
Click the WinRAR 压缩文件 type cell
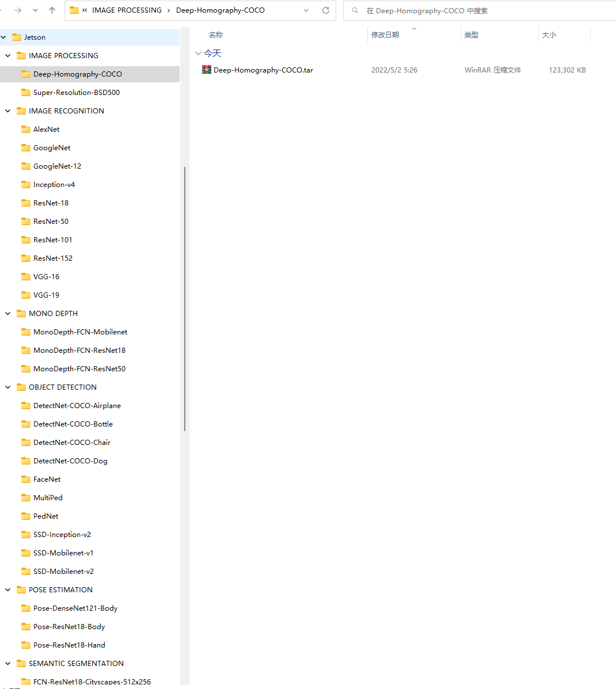pos(493,70)
